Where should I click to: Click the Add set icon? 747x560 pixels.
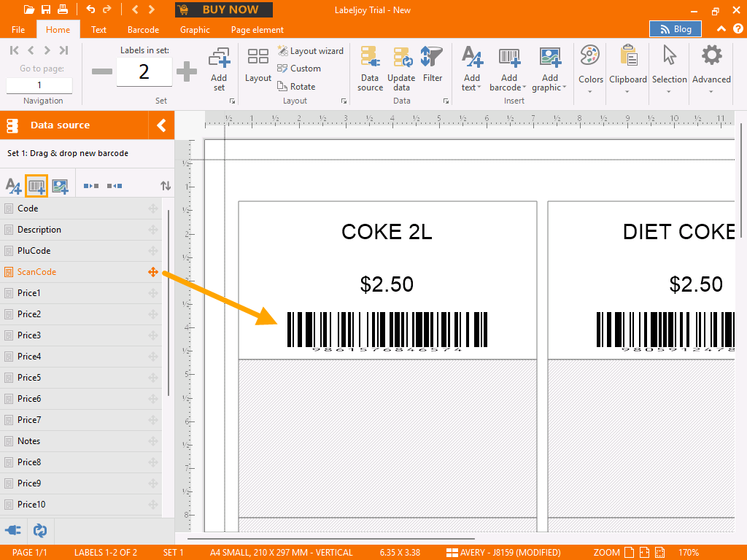pyautogui.click(x=219, y=69)
